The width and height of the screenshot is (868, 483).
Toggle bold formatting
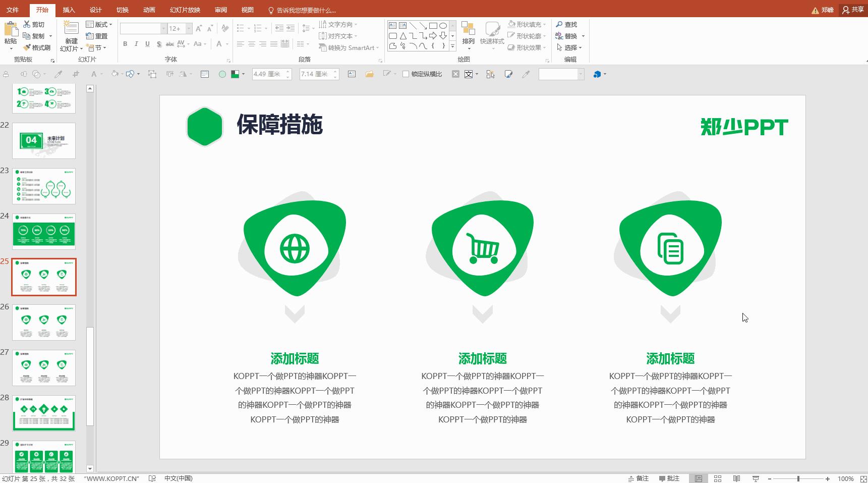[x=125, y=44]
